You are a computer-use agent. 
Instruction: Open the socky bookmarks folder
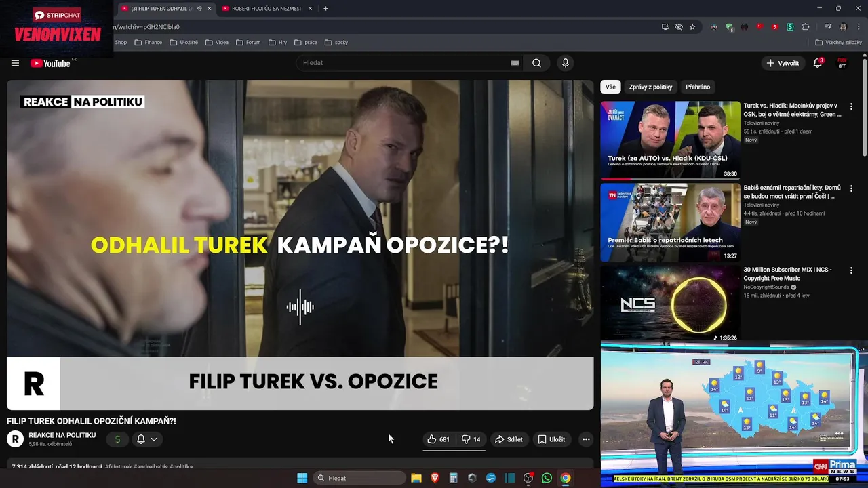(336, 42)
